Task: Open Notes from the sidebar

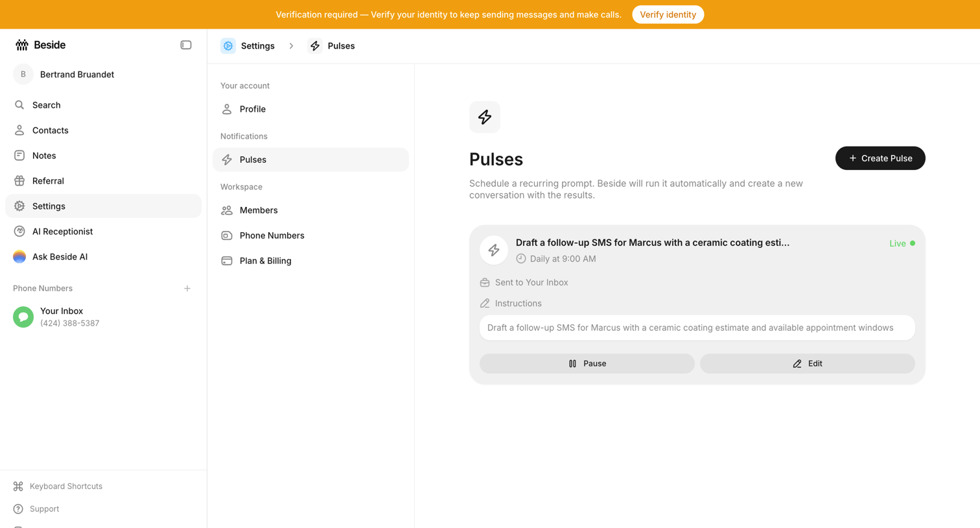Action: (103, 156)
